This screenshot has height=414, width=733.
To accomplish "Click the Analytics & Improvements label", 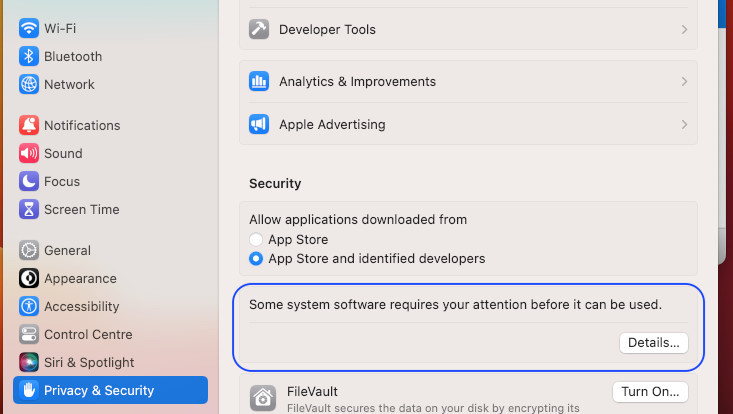I will point(358,81).
